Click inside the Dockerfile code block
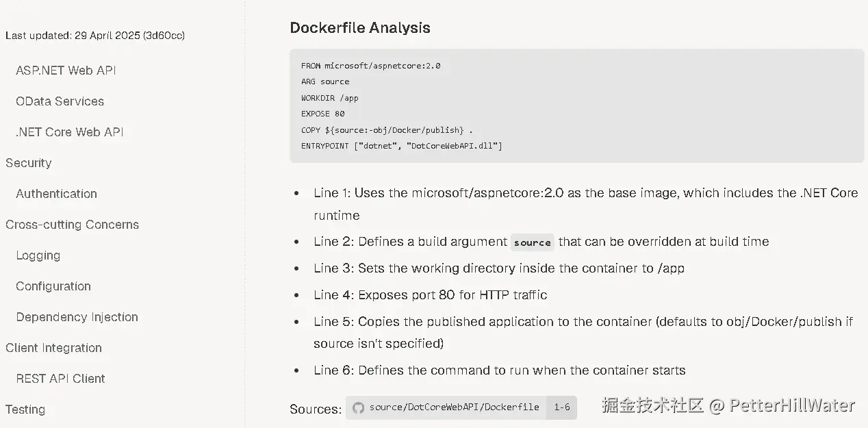The image size is (868, 428). tap(576, 105)
